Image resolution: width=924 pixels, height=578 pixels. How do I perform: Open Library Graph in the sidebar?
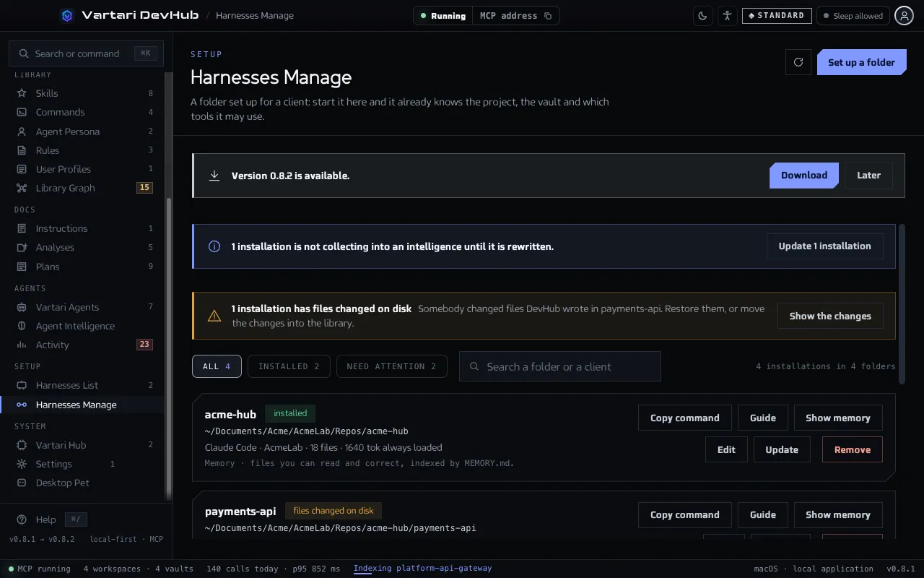point(85,188)
